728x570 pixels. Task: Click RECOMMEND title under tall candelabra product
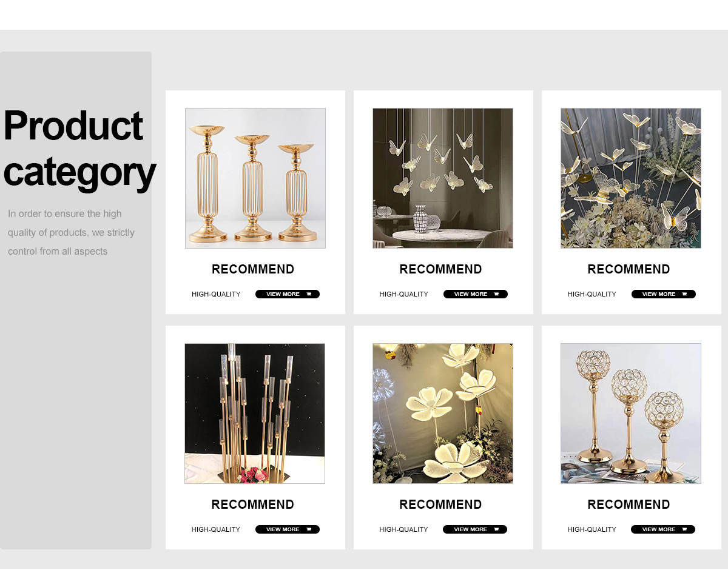tap(253, 505)
